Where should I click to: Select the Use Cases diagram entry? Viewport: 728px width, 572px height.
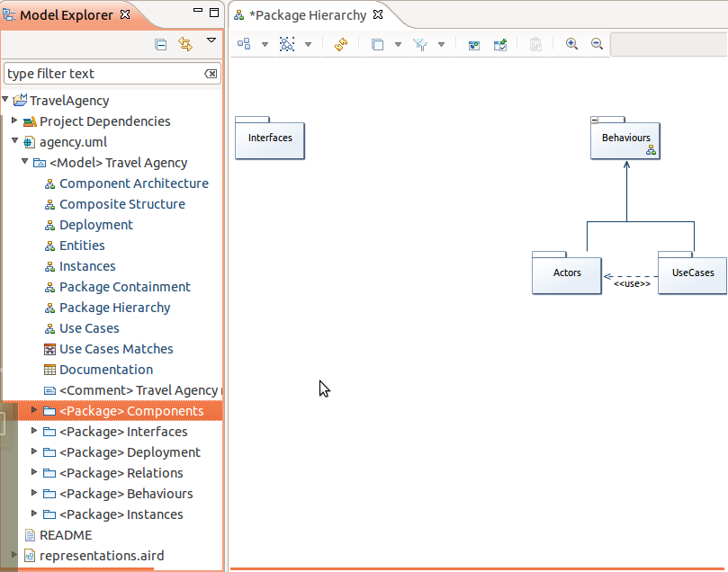click(x=89, y=328)
